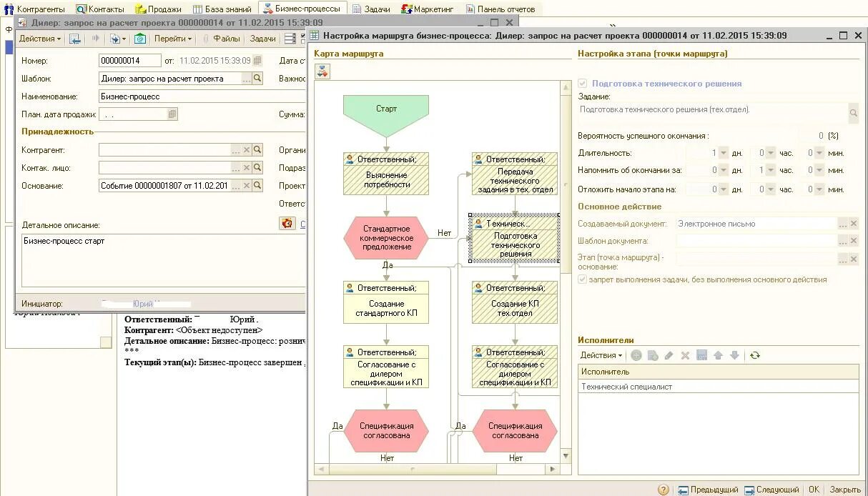Open calendar picker for document date
The height and width of the screenshot is (496, 868).
coord(258,61)
